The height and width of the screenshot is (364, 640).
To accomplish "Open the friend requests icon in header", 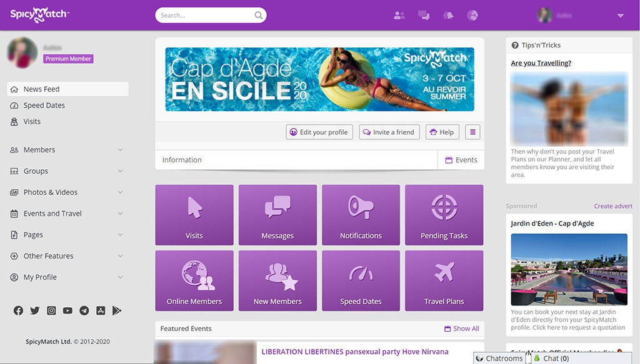I will tap(399, 15).
